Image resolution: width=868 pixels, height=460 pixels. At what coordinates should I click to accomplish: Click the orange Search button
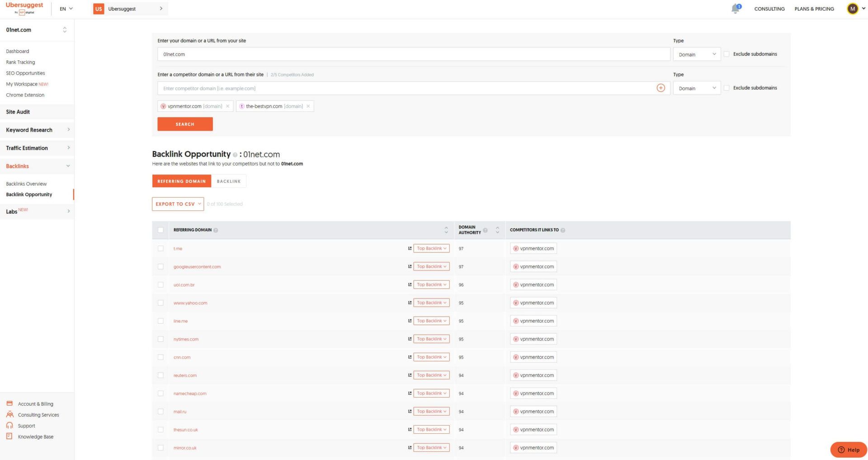[185, 124]
